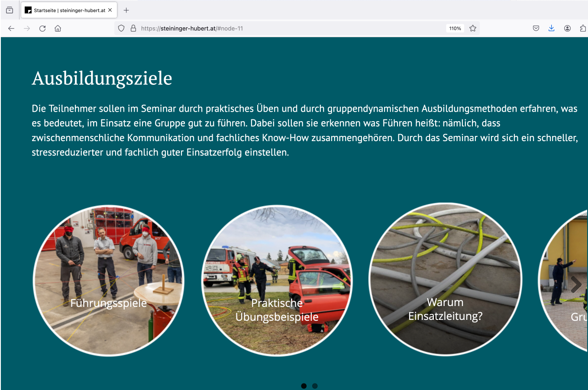
Task: Open the Warum Einsatzleitung? circle
Action: tap(445, 280)
